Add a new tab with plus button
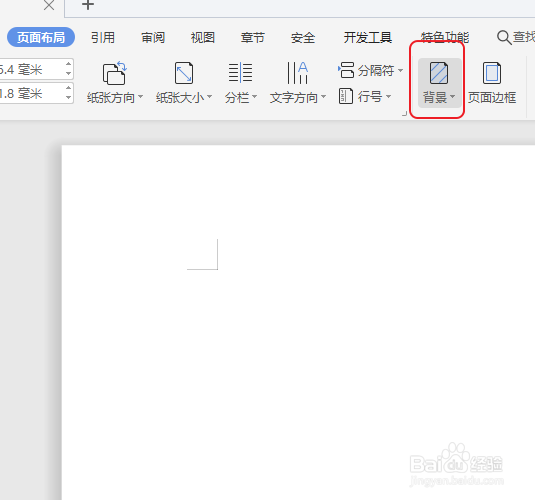 (88, 5)
